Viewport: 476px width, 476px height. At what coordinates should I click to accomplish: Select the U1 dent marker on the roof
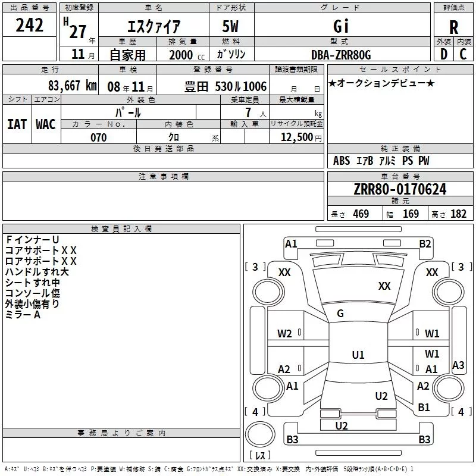tap(358, 355)
